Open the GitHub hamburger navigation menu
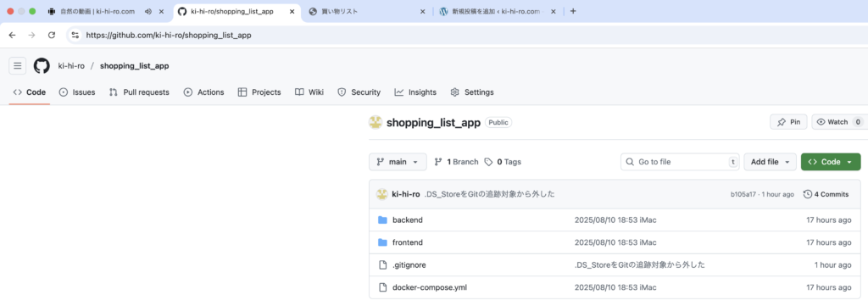This screenshot has height=306, width=868. [17, 66]
